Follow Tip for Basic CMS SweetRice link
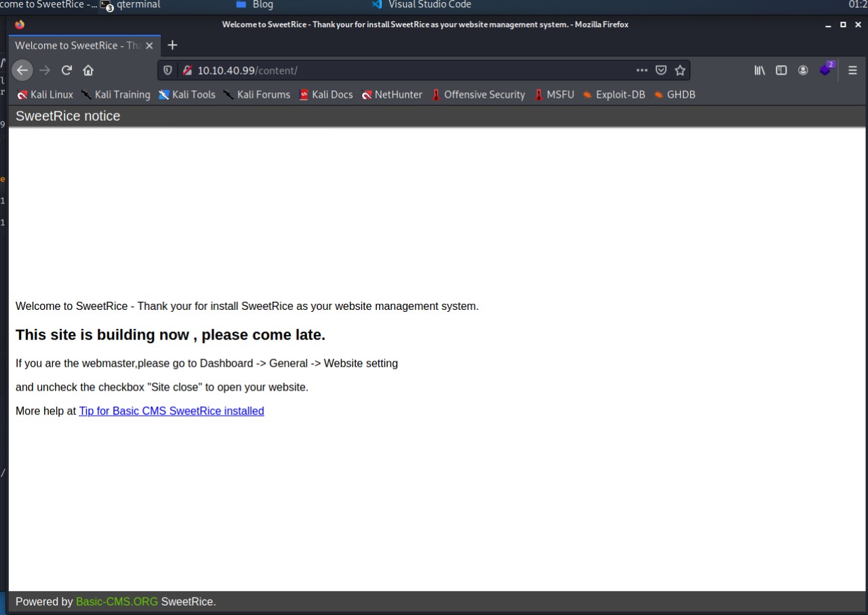 (x=172, y=411)
